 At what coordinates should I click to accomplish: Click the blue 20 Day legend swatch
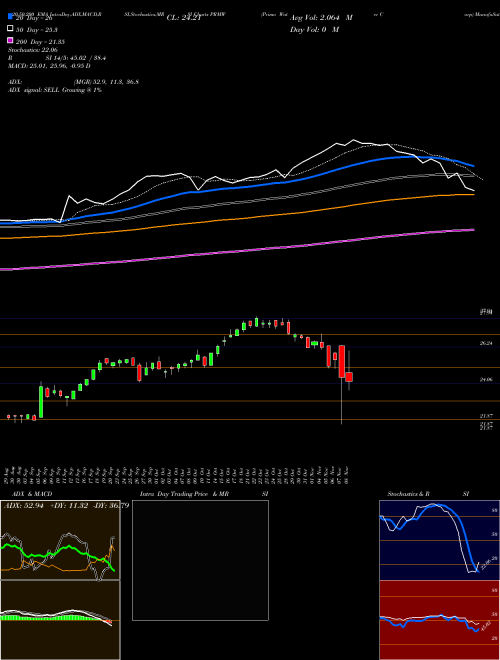pyautogui.click(x=10, y=17)
